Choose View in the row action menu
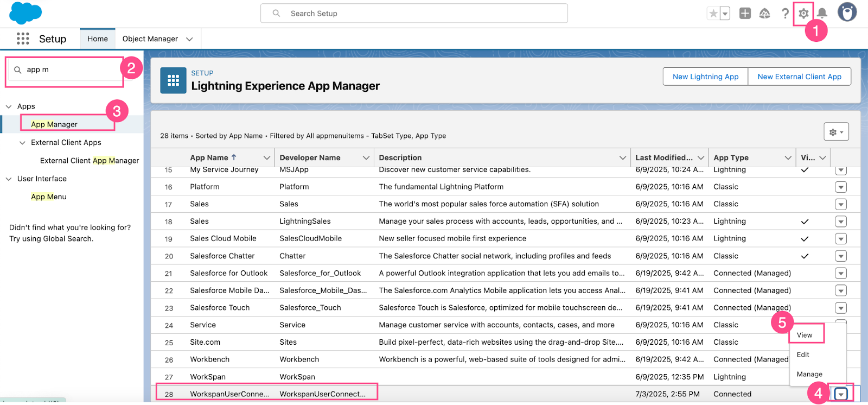The width and height of the screenshot is (868, 405). click(805, 335)
